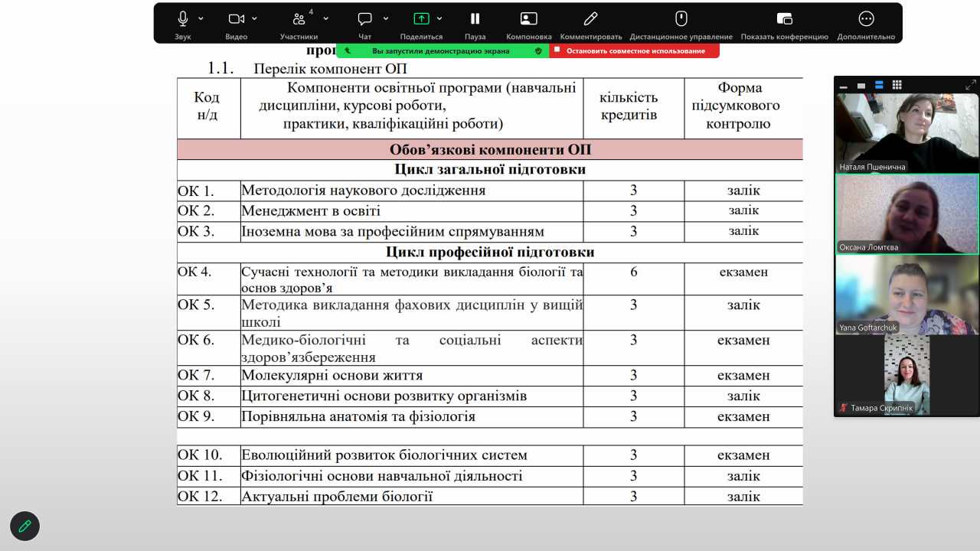Open the Дополнительно more options menu
Viewport: 980px width, 551px height.
coord(866,19)
